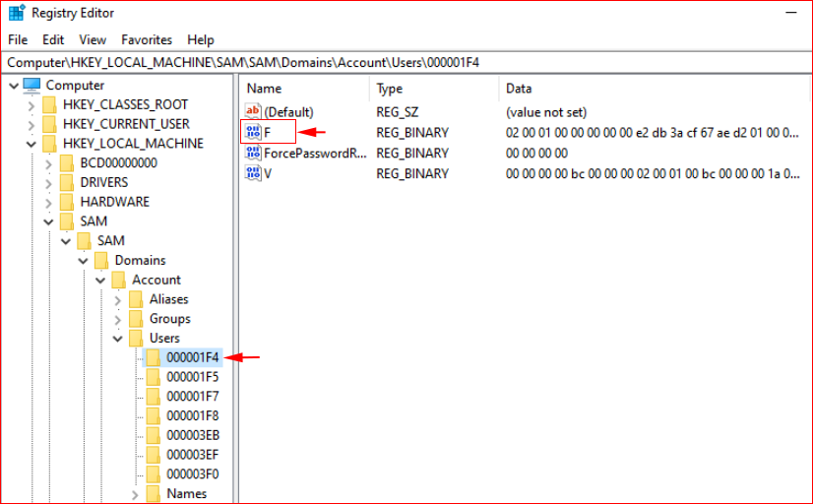Collapse the Domains key

tap(83, 261)
